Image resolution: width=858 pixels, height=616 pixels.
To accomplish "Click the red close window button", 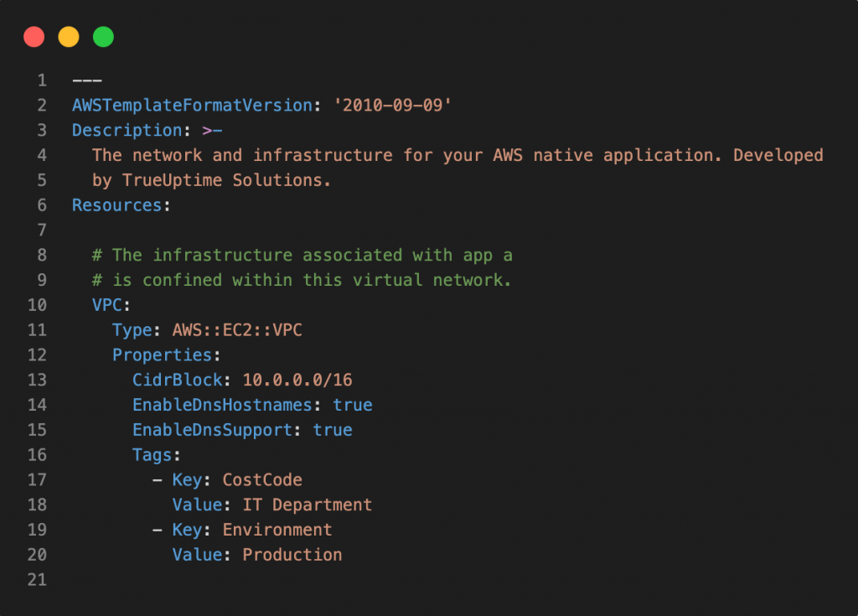I will (x=34, y=37).
